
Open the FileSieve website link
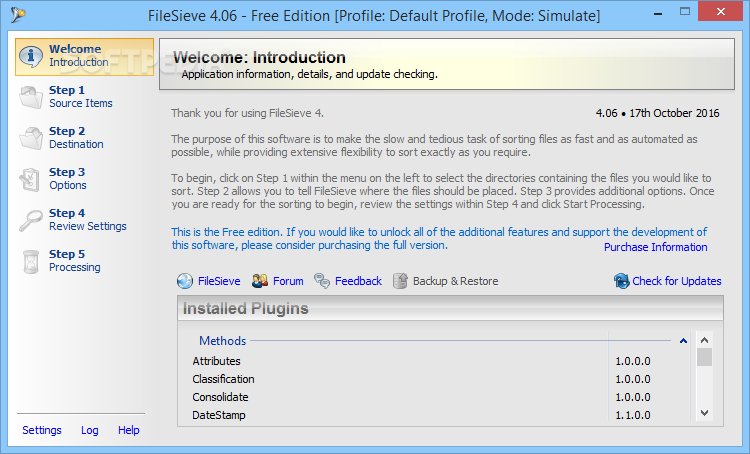click(x=219, y=281)
